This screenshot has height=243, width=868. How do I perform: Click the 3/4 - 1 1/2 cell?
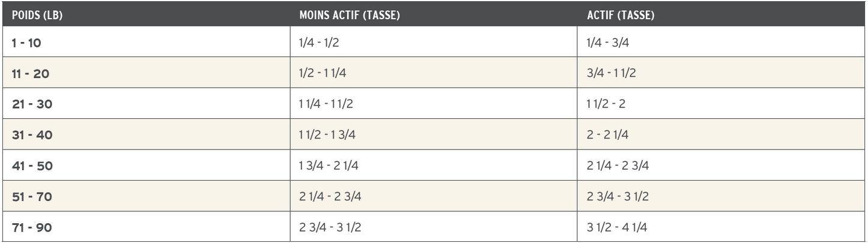point(610,74)
